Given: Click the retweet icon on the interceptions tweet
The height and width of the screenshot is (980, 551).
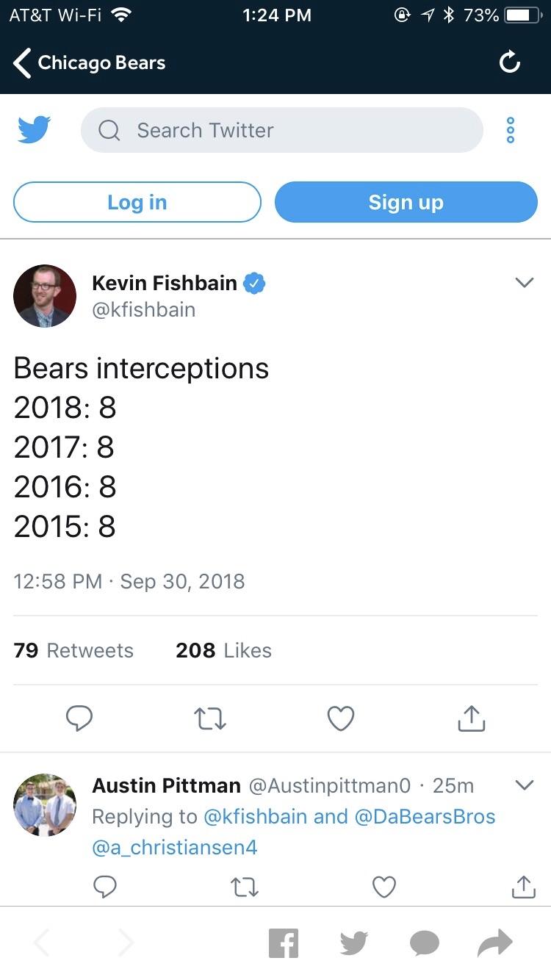Looking at the screenshot, I should (x=209, y=718).
